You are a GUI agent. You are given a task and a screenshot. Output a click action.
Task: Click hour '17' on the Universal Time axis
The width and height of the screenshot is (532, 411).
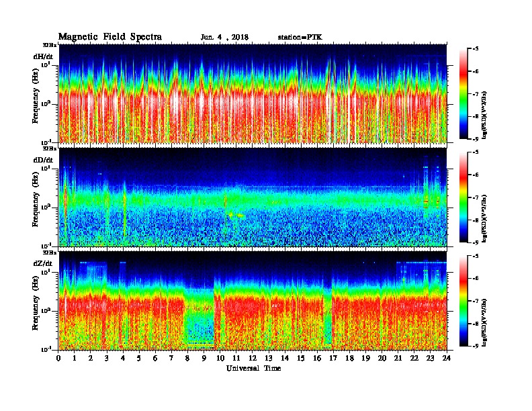click(x=333, y=359)
